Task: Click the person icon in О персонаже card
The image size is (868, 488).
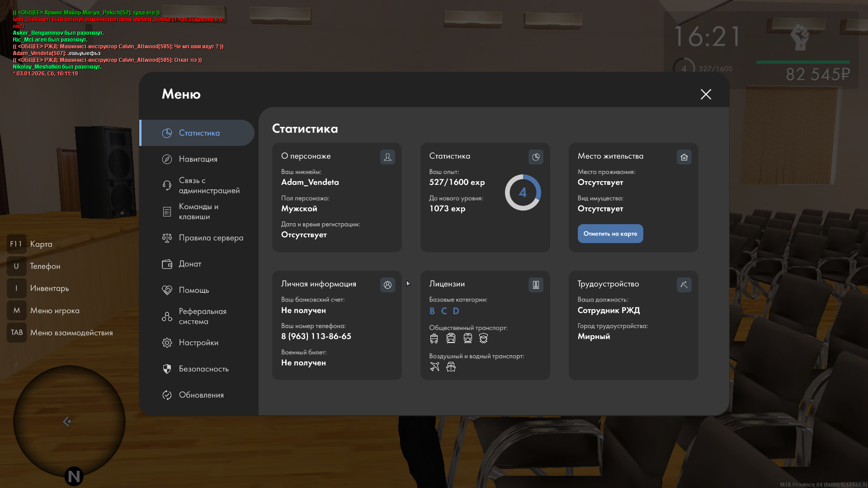Action: click(x=387, y=157)
